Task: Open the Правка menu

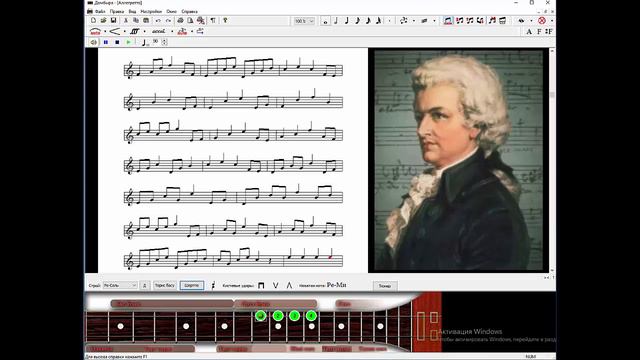Action: point(117,11)
